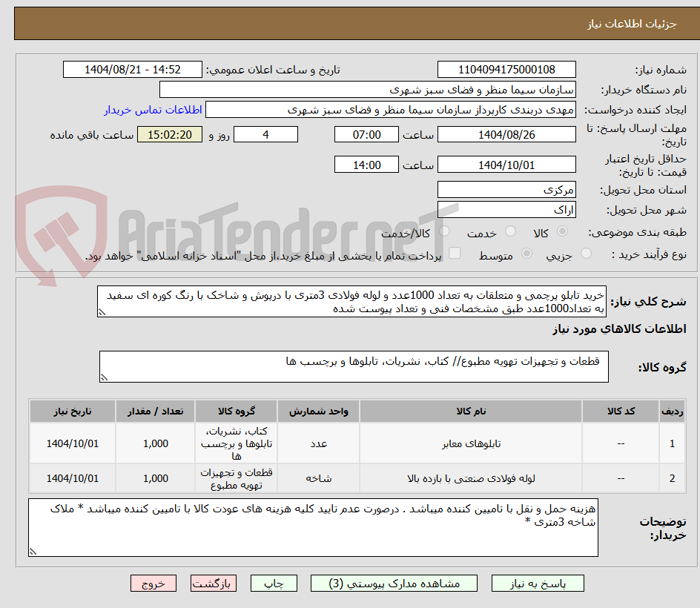Select the کالا radio button

coord(561,231)
